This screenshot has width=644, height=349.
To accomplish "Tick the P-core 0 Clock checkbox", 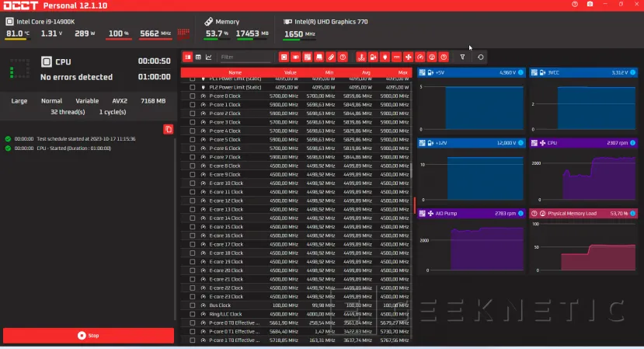I will point(192,96).
